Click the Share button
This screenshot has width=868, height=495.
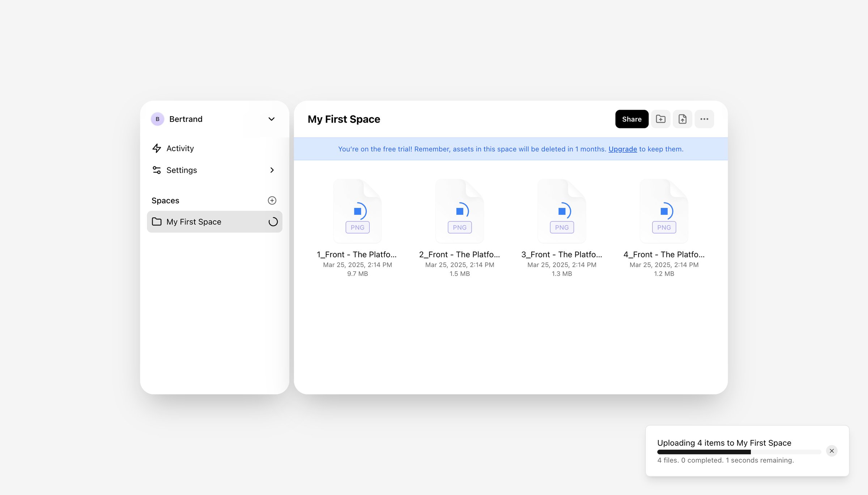pos(631,119)
